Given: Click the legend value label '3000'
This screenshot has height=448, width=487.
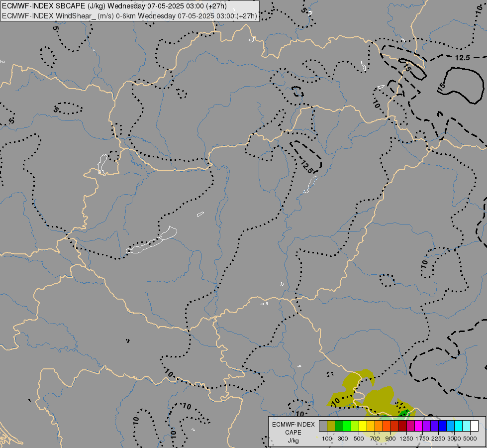Looking at the screenshot, I should point(454,439).
